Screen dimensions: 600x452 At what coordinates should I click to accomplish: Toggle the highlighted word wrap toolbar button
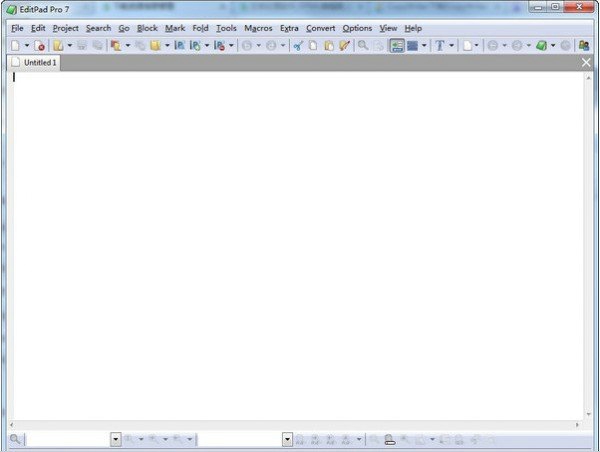(x=397, y=45)
